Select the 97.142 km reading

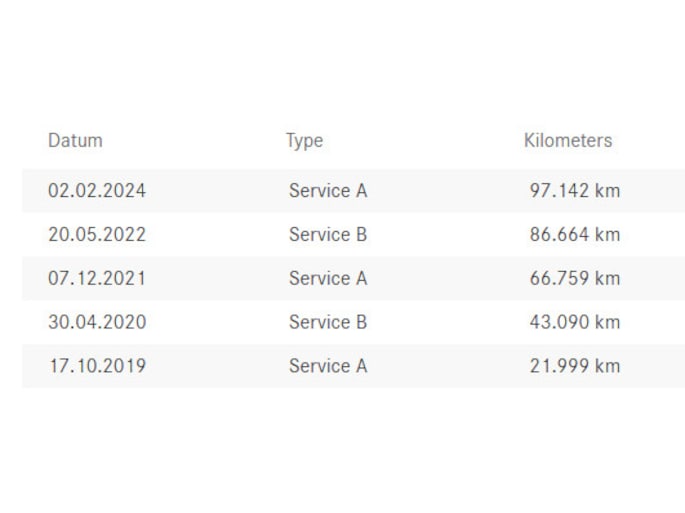click(575, 191)
